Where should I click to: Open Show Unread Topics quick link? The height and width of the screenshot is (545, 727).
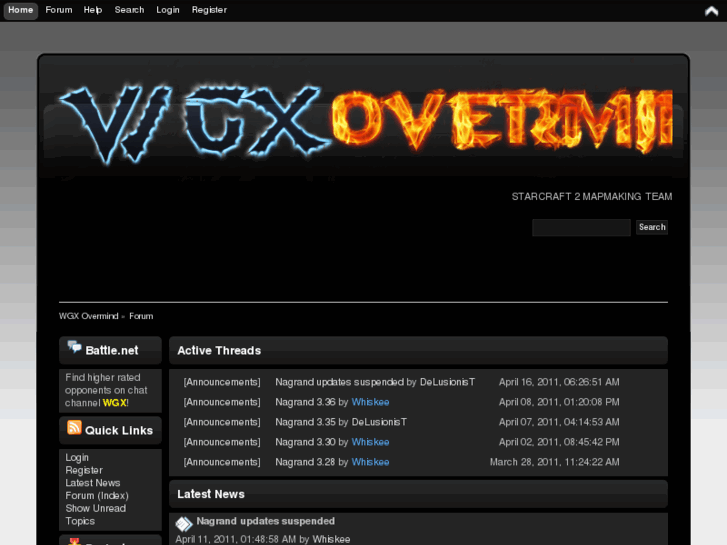click(x=95, y=514)
